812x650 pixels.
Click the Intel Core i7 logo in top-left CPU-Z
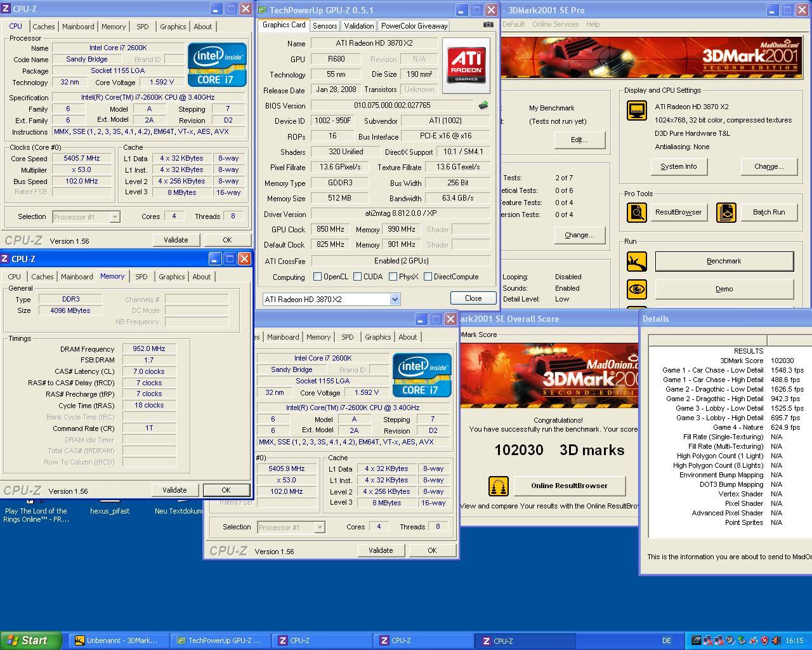point(217,65)
